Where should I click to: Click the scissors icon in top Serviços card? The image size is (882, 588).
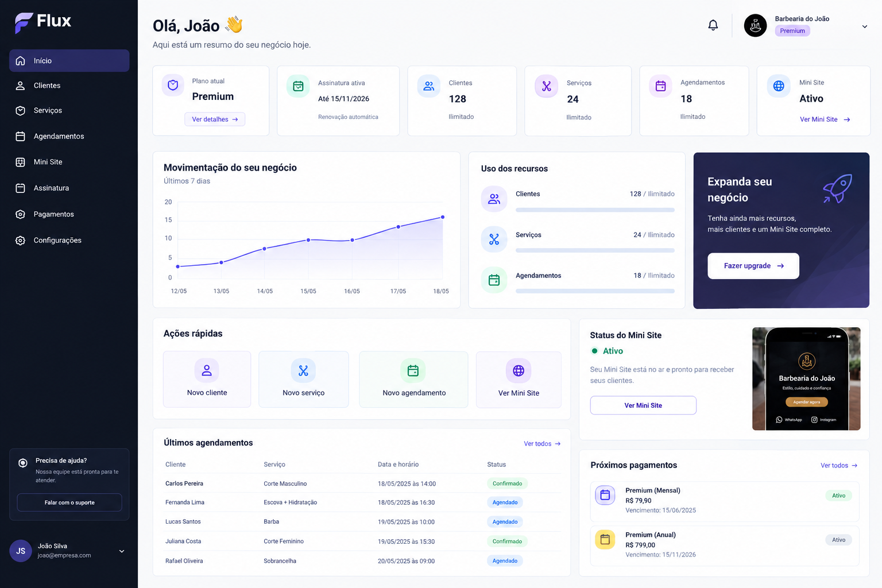tap(546, 86)
